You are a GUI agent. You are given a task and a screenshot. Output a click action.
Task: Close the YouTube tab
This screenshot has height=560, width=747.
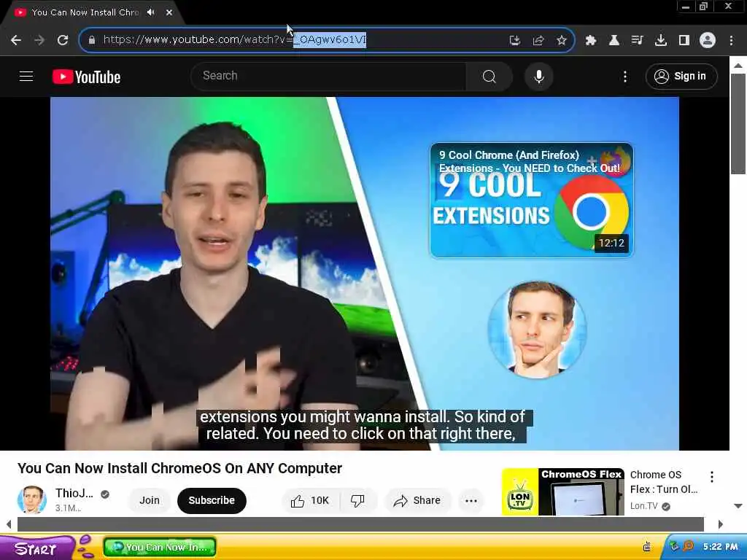pyautogui.click(x=169, y=12)
